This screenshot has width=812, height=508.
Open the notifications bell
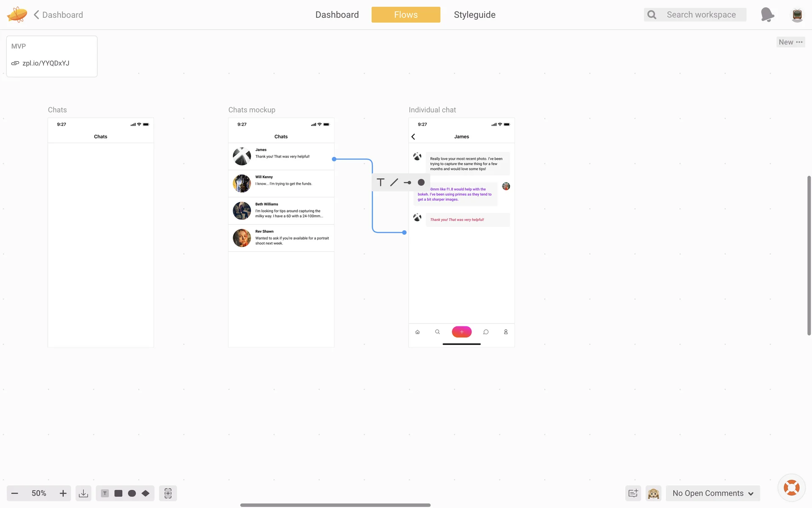click(x=767, y=15)
